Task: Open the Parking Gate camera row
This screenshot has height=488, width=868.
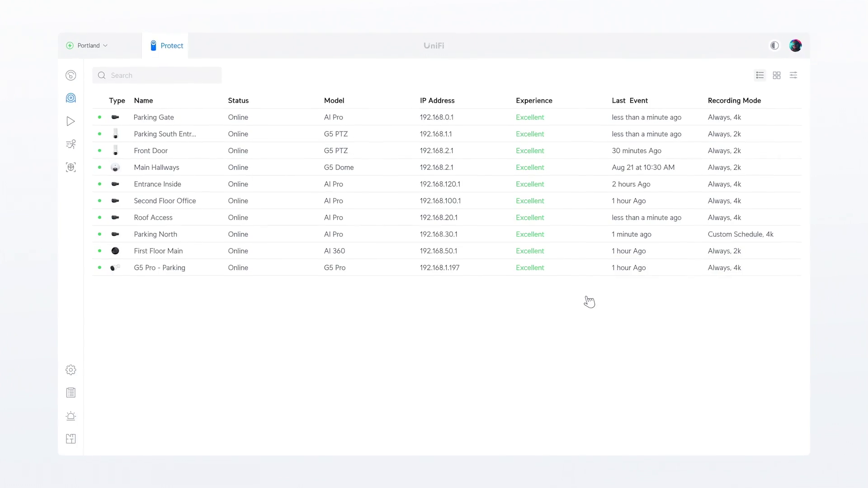Action: click(447, 117)
